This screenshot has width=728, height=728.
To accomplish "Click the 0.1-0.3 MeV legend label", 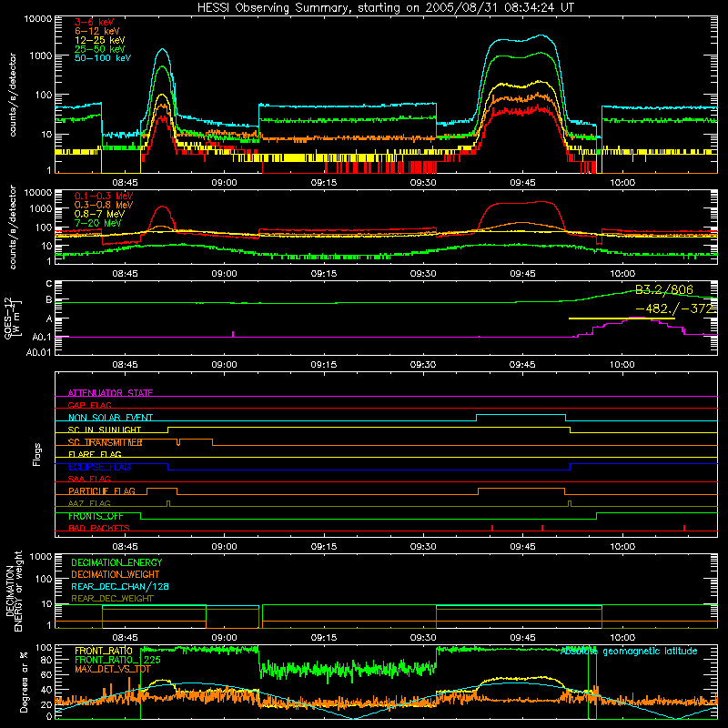I will [x=104, y=196].
